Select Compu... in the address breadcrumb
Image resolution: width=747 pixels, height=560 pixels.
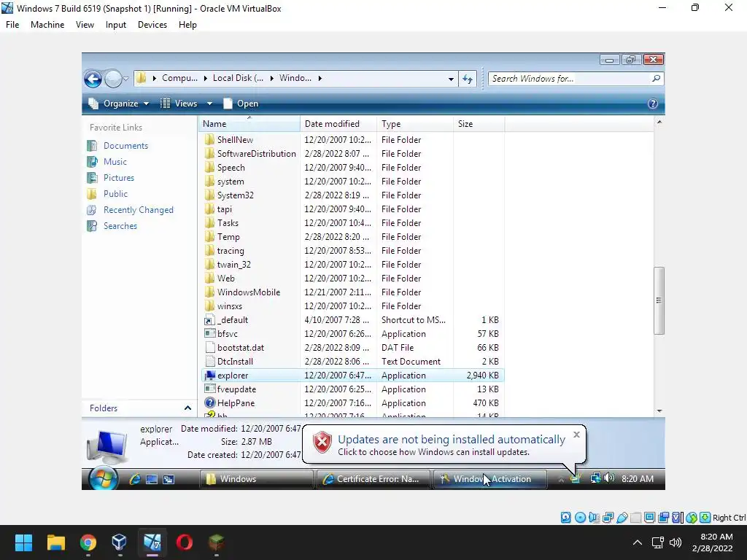pos(179,78)
